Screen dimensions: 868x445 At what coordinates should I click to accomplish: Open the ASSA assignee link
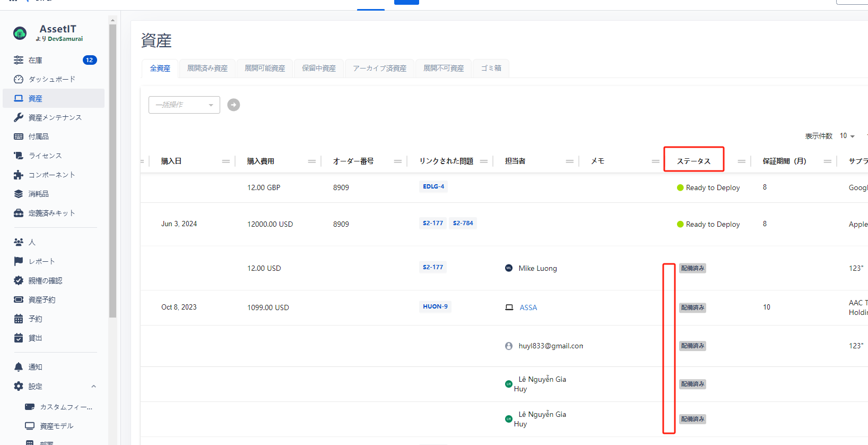coord(528,307)
